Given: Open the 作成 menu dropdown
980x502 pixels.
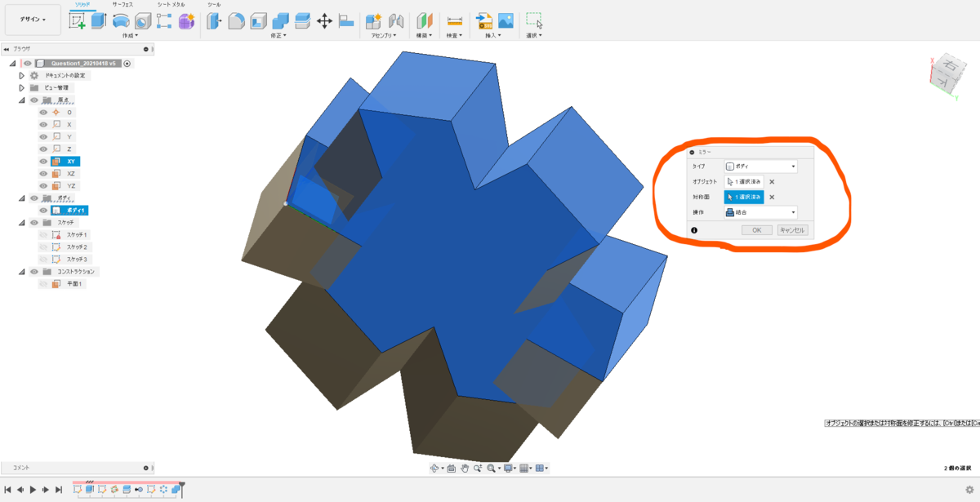Looking at the screenshot, I should tap(130, 36).
